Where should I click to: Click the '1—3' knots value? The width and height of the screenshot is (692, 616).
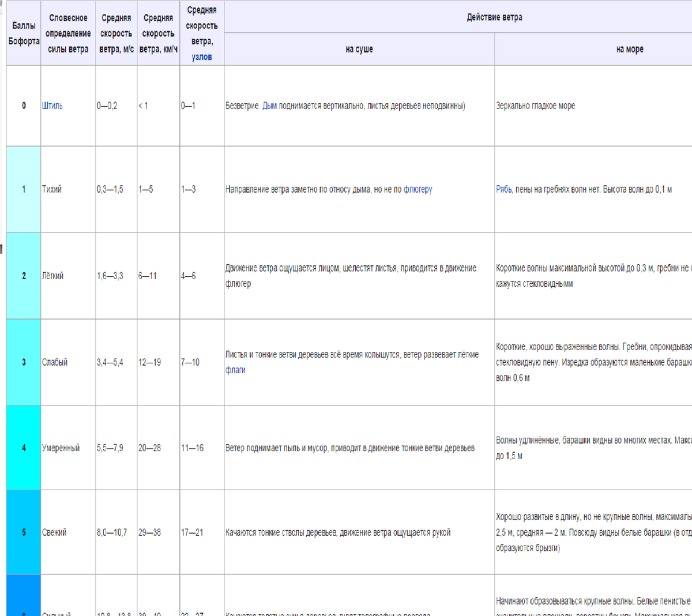(188, 189)
